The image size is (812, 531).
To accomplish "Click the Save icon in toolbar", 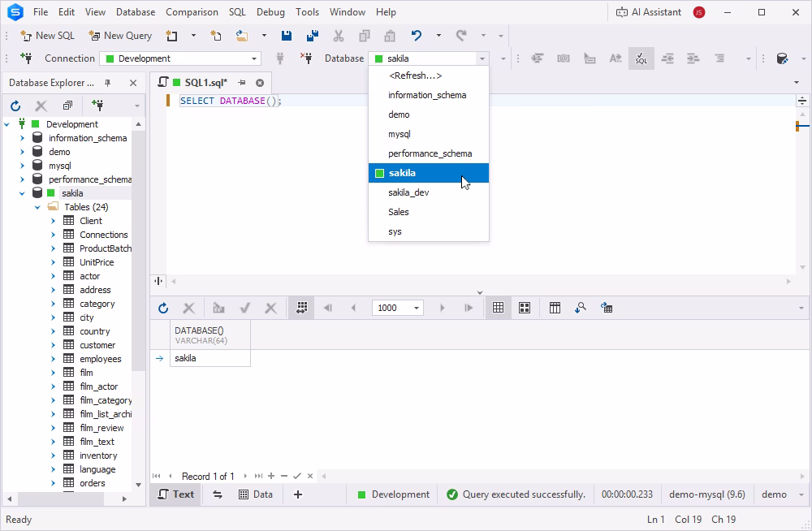I will coord(287,36).
